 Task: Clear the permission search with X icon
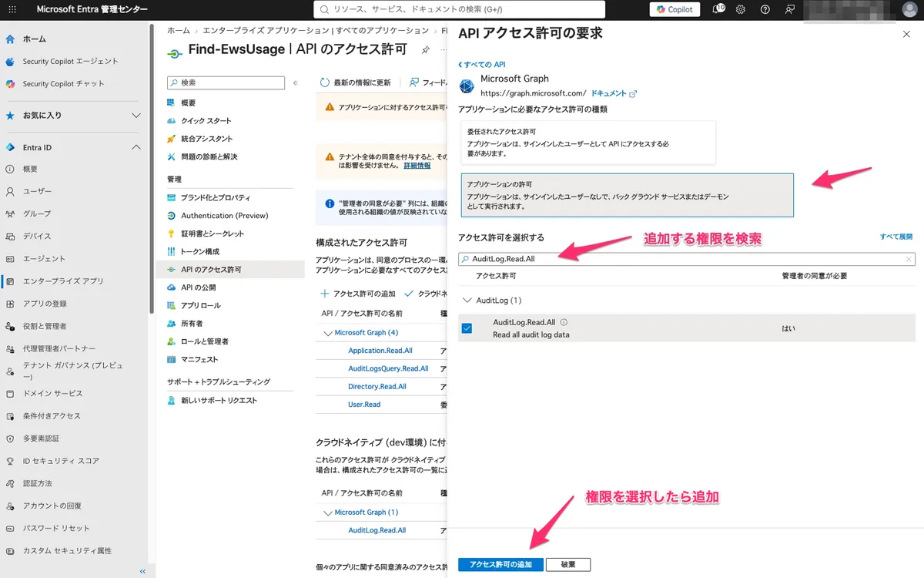[909, 259]
